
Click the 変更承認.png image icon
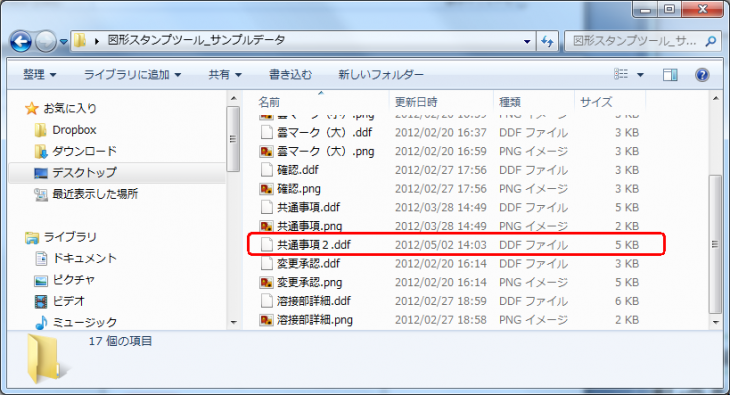[x=266, y=282]
